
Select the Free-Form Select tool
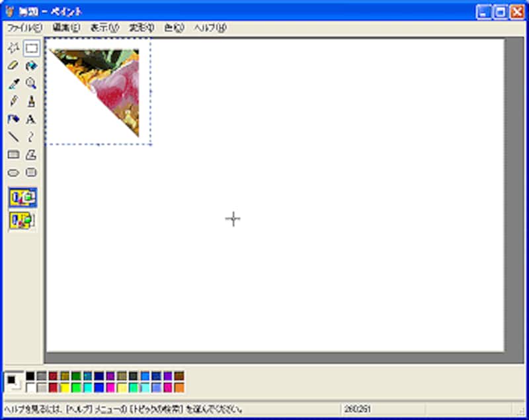click(13, 48)
